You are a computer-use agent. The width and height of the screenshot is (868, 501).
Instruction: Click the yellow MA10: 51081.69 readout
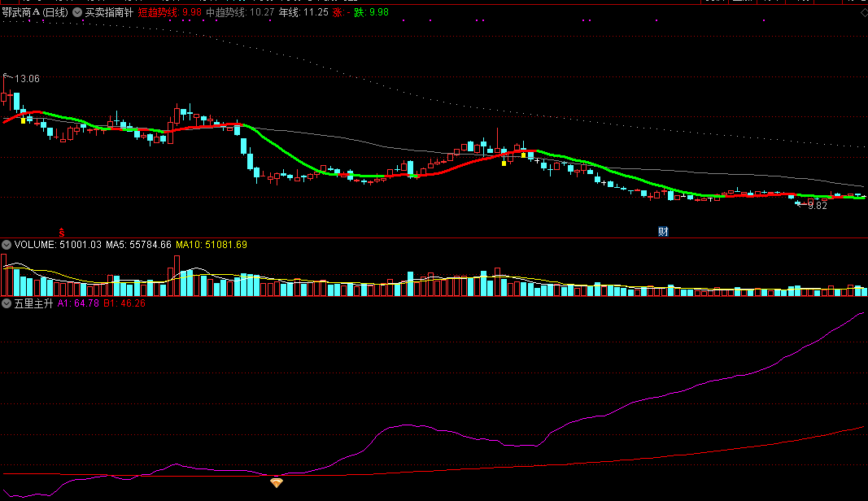[x=212, y=245]
